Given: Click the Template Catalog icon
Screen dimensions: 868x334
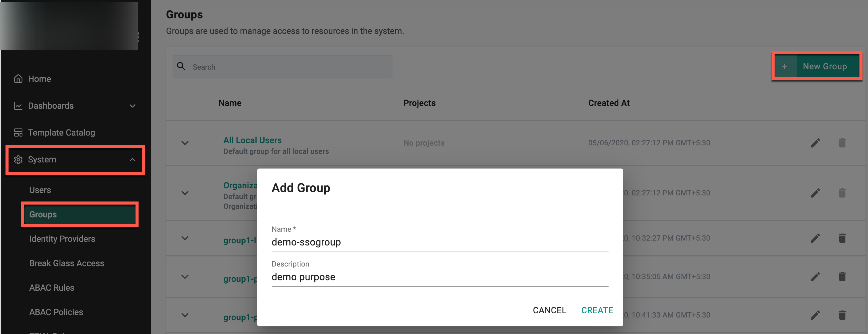Looking at the screenshot, I should point(18,133).
